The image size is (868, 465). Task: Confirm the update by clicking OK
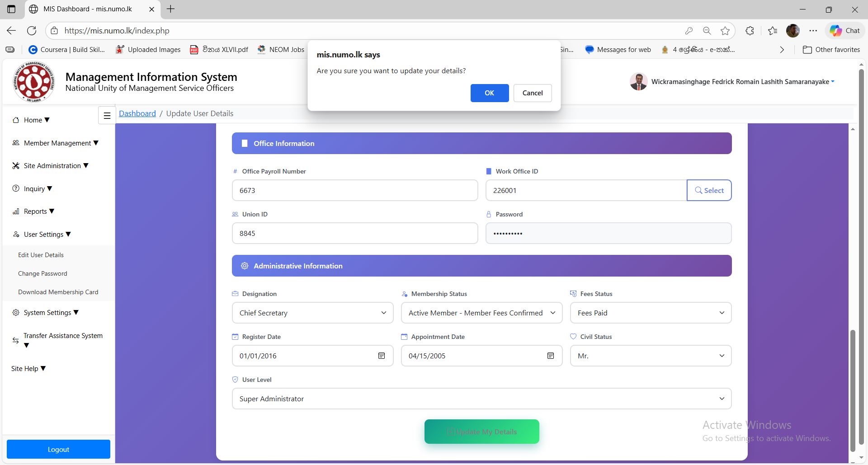489,93
